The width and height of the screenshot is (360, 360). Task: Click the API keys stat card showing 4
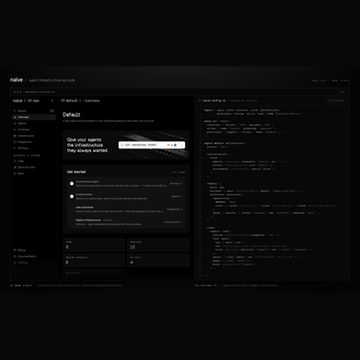[158, 260]
